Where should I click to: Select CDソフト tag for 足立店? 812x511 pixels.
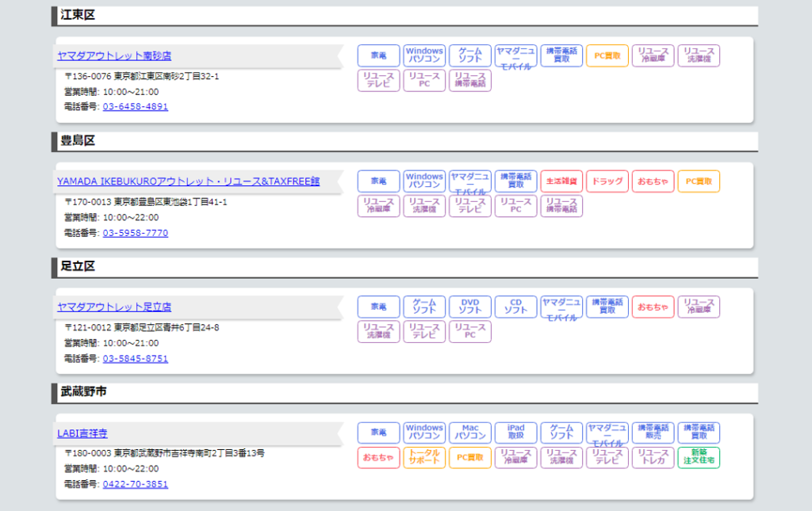point(515,307)
